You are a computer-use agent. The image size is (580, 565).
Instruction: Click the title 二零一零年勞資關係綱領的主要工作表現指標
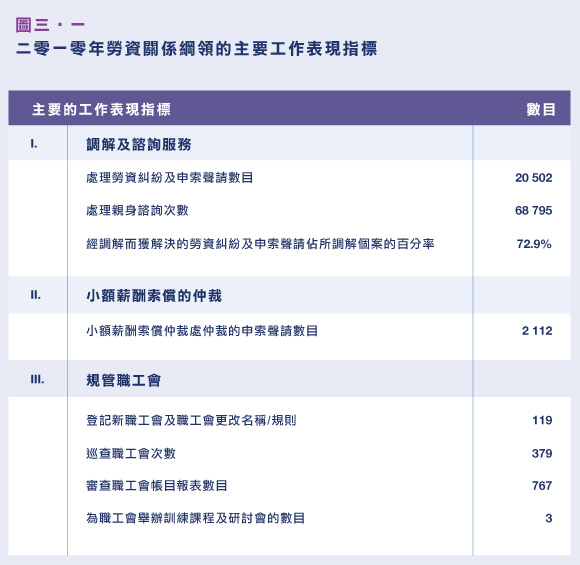196,48
